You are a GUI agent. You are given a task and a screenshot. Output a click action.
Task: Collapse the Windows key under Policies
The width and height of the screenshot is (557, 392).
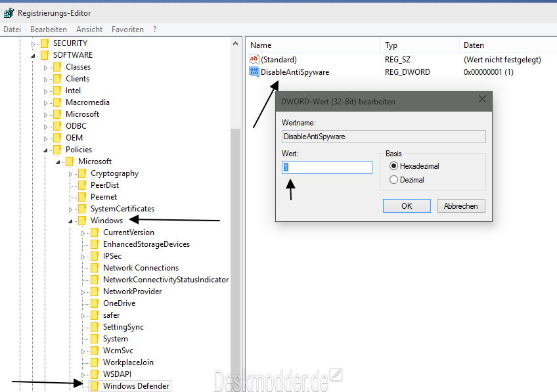pos(70,221)
